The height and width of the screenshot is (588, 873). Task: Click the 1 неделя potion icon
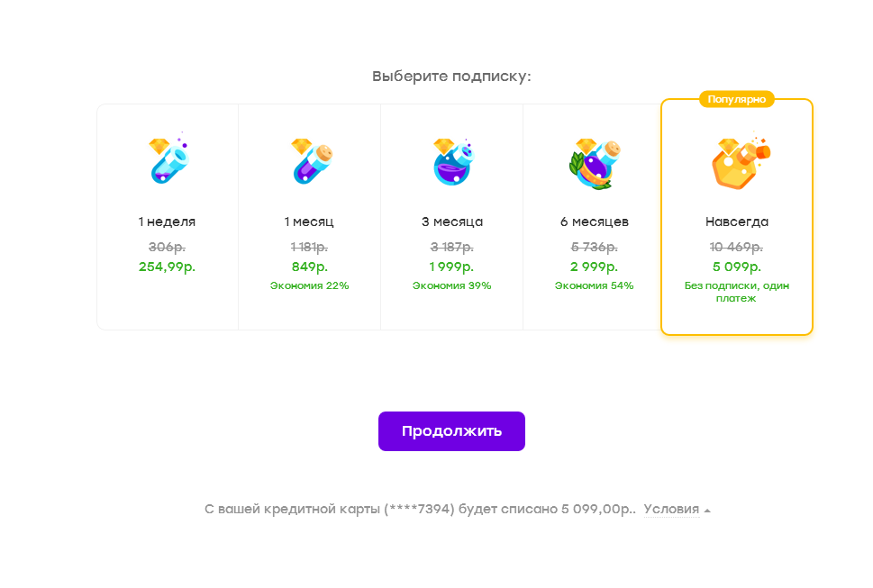pos(168,160)
